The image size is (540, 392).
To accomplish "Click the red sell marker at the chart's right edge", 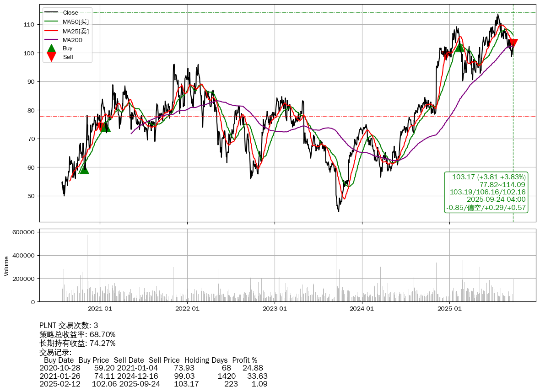I will (513, 44).
